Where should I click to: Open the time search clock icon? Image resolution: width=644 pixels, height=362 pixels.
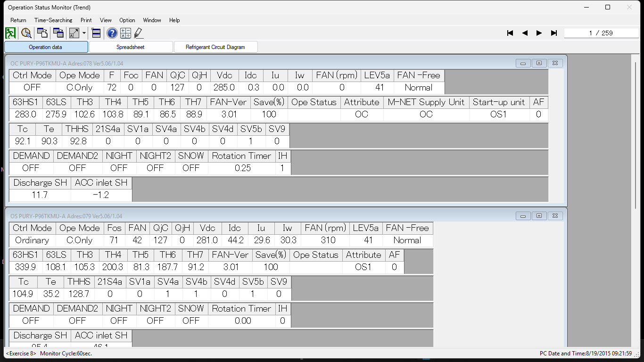[26, 33]
